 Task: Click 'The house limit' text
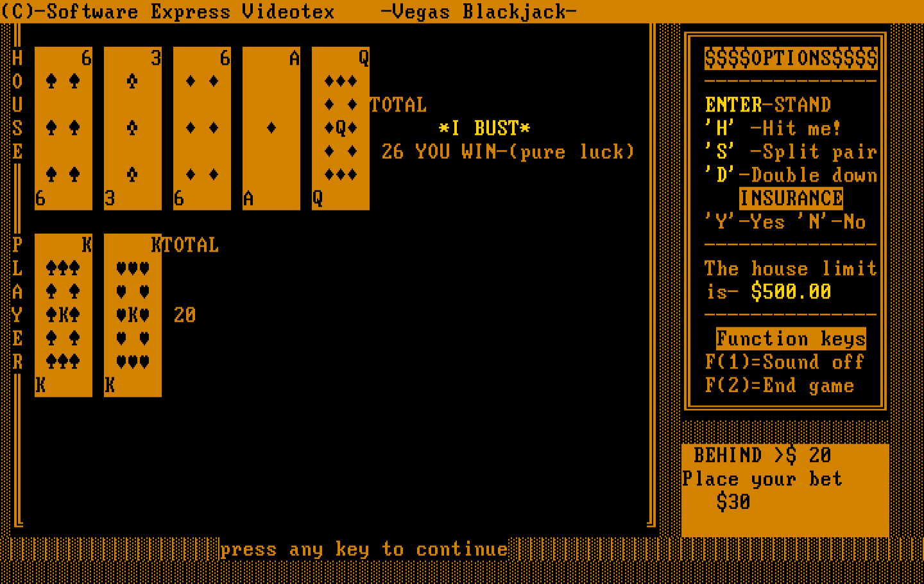791,268
